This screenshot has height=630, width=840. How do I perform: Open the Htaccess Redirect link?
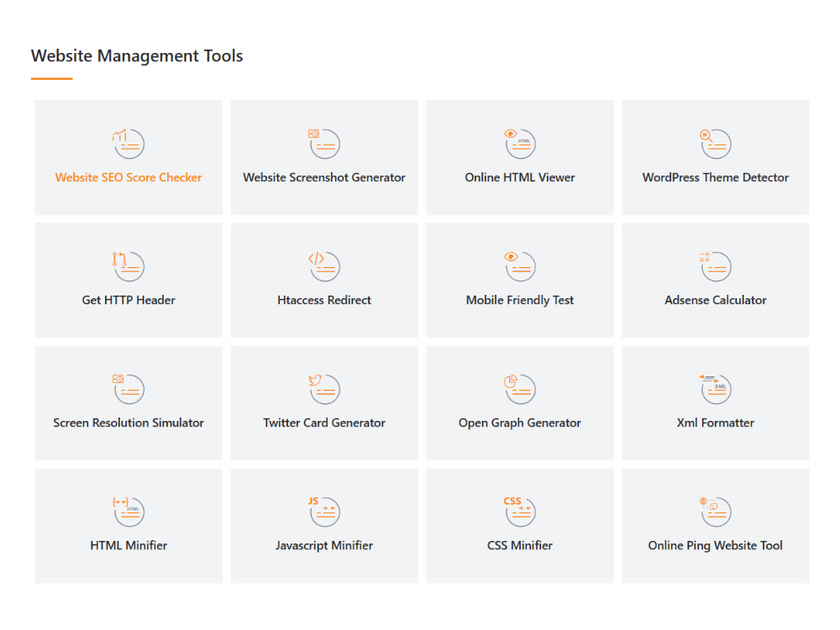(x=324, y=300)
